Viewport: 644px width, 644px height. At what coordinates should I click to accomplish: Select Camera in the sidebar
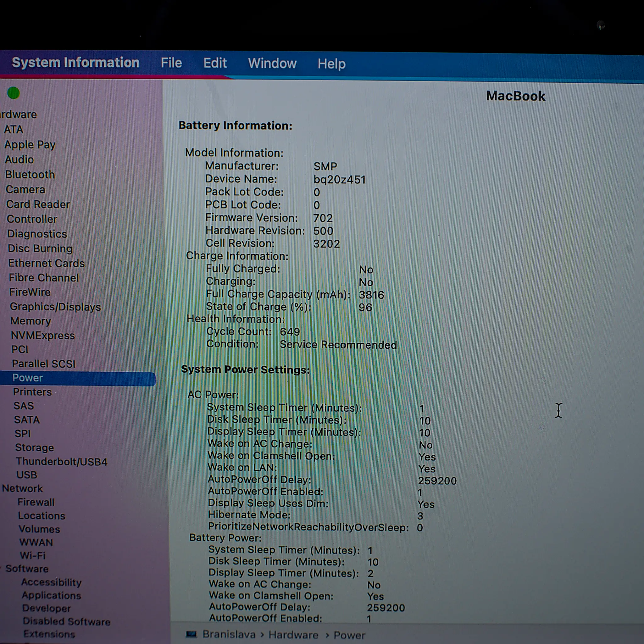(x=25, y=189)
